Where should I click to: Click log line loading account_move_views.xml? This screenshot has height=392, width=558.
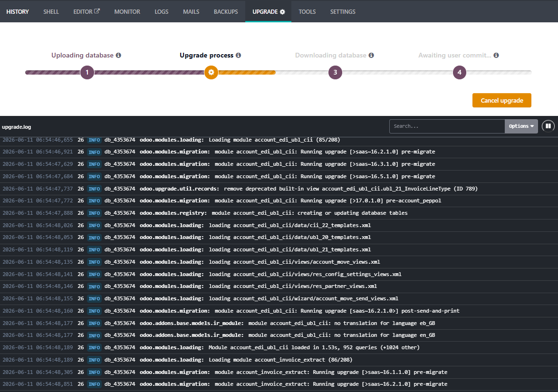click(x=279, y=262)
